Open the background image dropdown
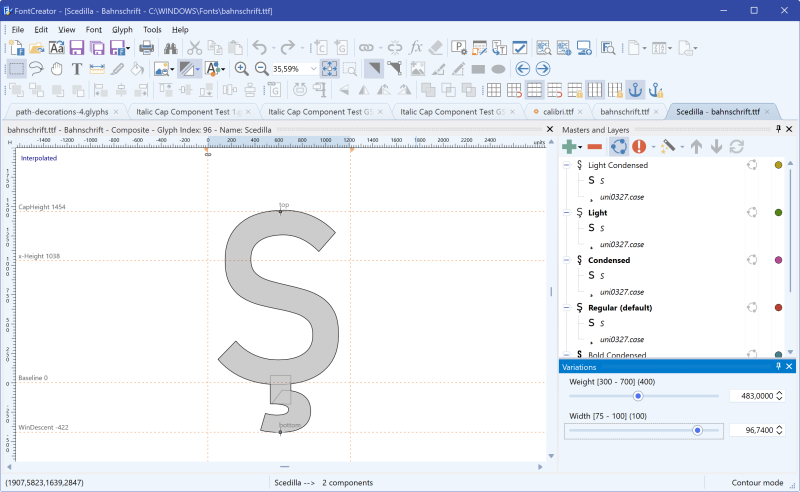The image size is (800, 492). 172,68
